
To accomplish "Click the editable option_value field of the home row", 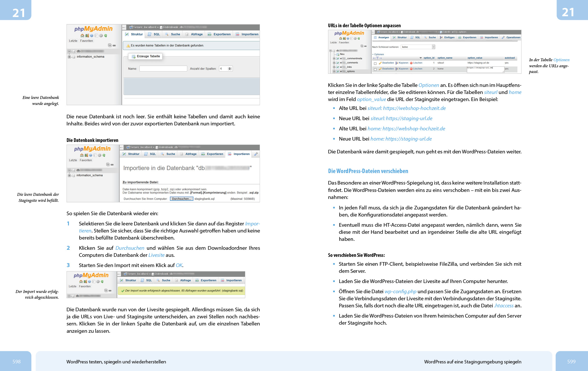I will coord(485,69).
